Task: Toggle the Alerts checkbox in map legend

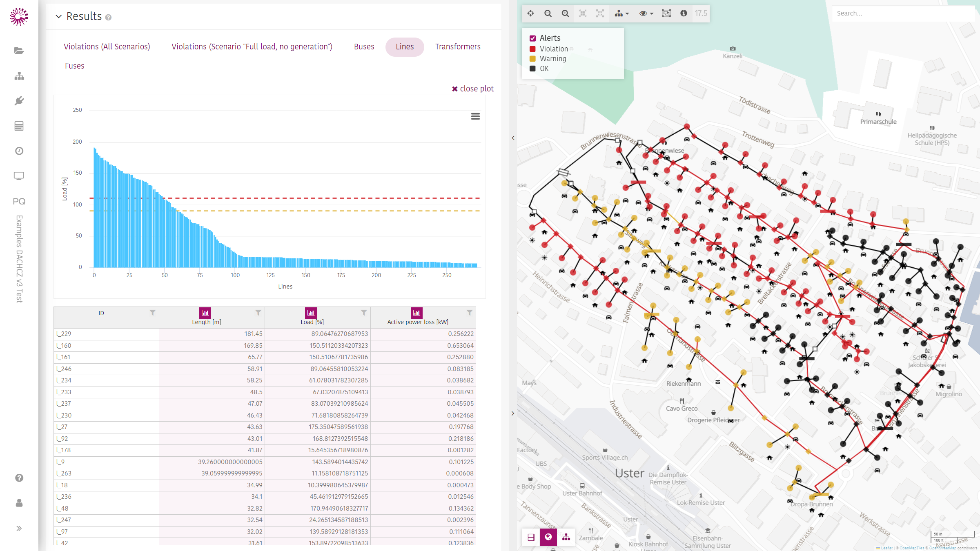Action: pyautogui.click(x=532, y=38)
